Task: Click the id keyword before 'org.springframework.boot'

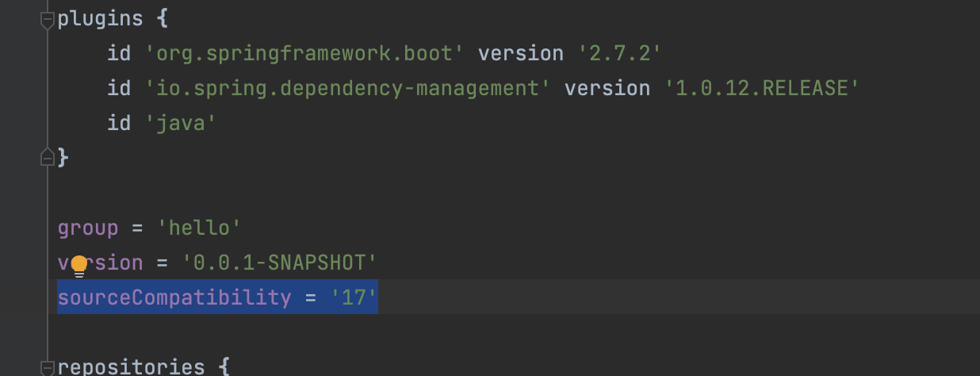Action: 119,54
